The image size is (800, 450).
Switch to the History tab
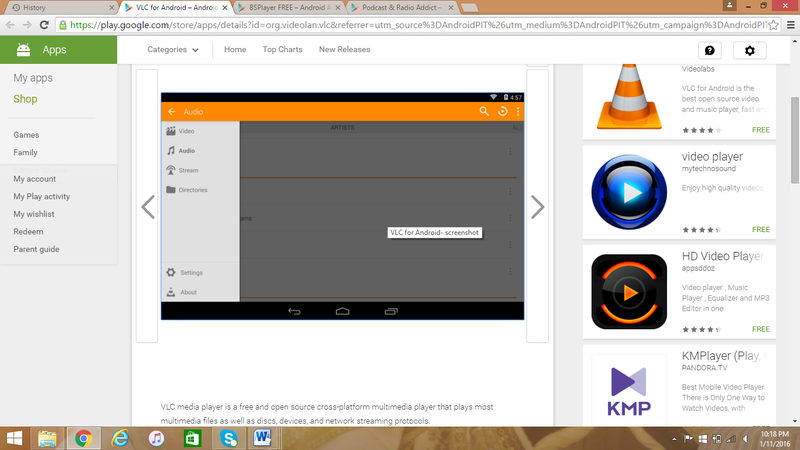click(60, 7)
